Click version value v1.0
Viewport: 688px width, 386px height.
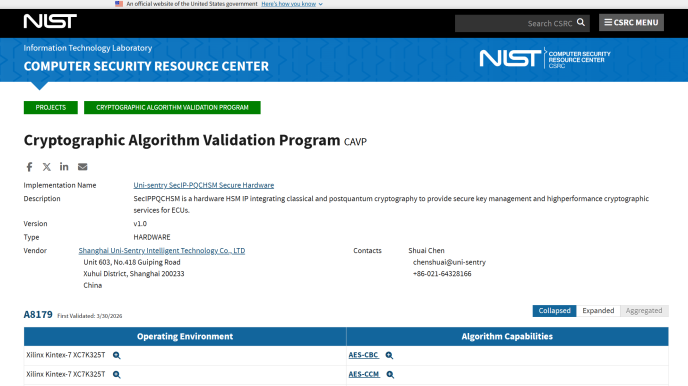(140, 224)
